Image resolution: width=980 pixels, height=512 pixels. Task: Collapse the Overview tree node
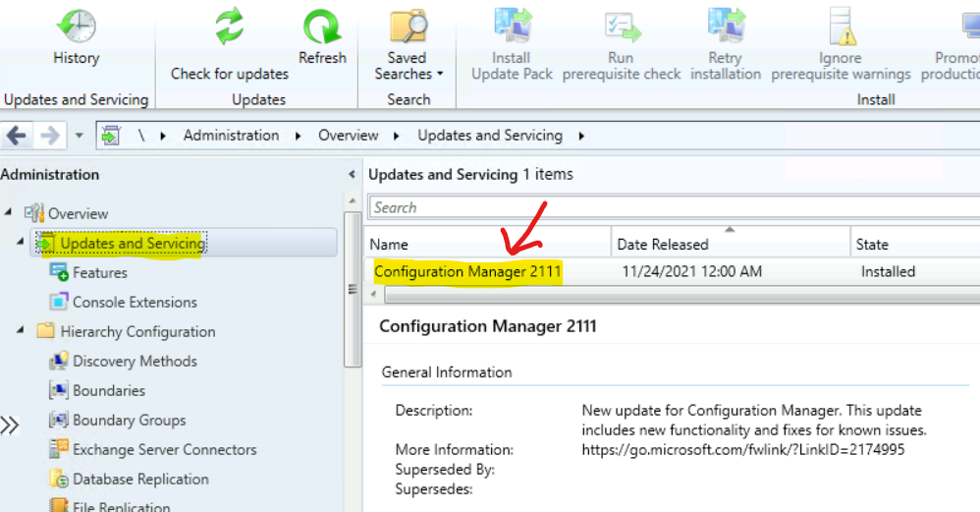(8, 212)
